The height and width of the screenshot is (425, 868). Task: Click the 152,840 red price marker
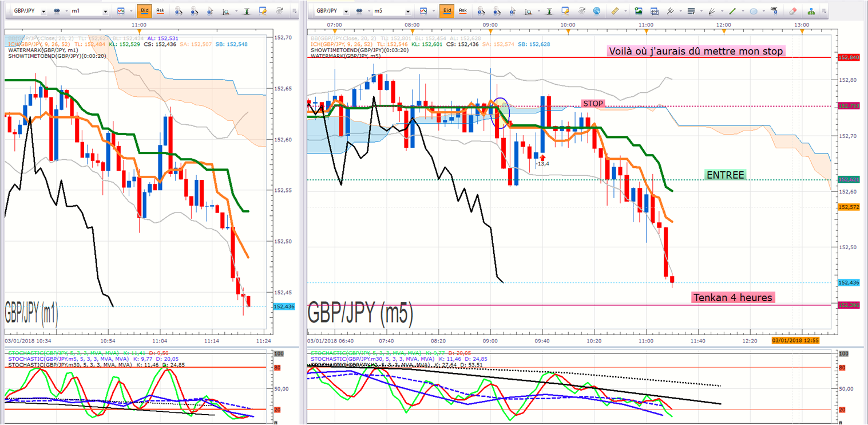(x=849, y=57)
